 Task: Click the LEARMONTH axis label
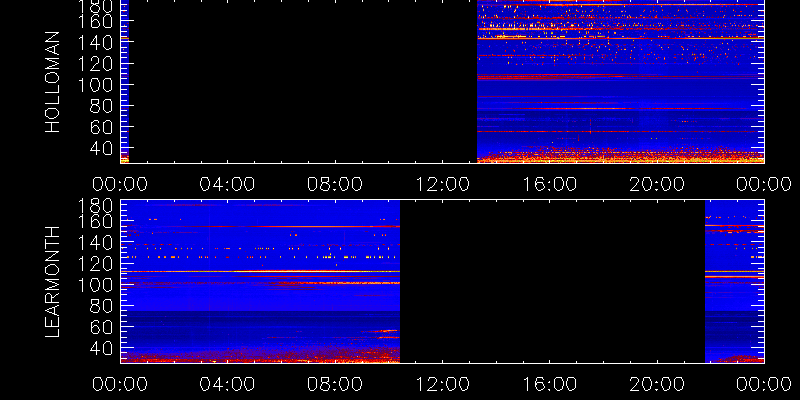(x=53, y=281)
